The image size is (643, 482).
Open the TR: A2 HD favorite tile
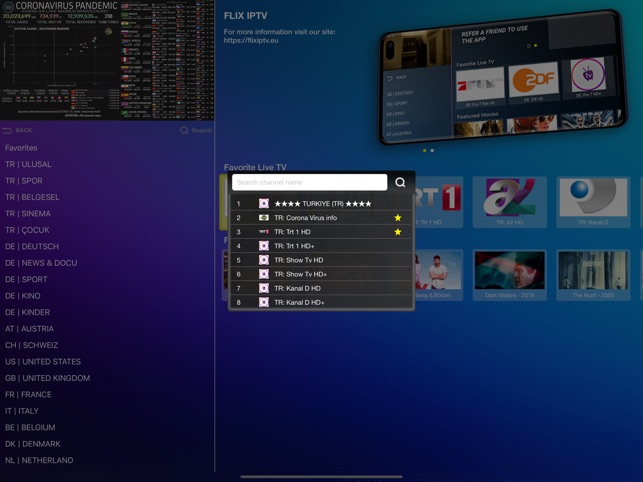click(x=509, y=202)
